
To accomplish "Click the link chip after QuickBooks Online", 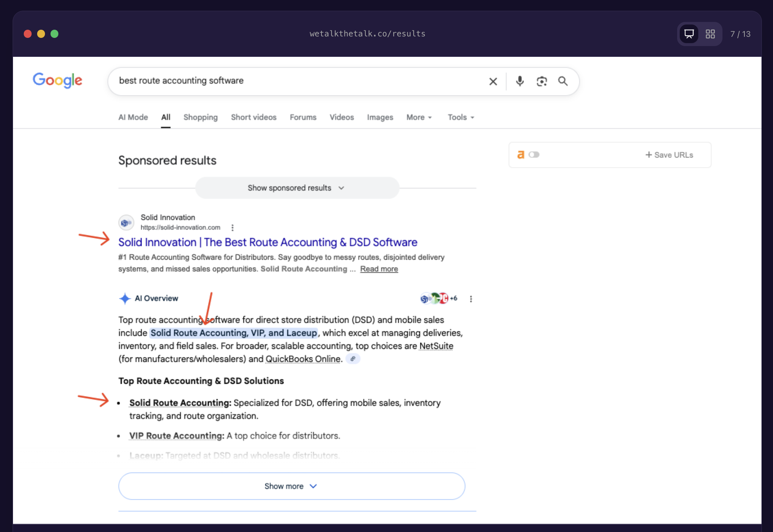I will point(353,359).
